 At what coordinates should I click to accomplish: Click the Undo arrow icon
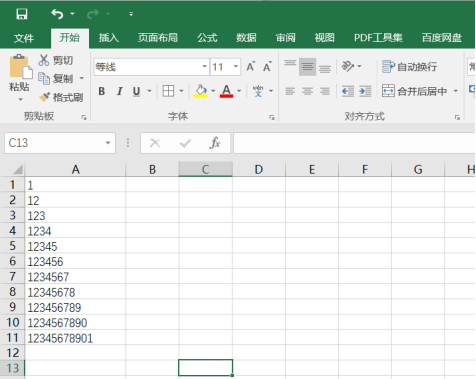point(57,14)
